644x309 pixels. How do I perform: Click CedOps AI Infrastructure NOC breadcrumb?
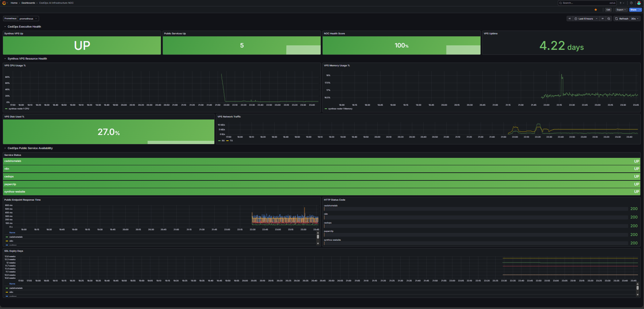[56, 3]
